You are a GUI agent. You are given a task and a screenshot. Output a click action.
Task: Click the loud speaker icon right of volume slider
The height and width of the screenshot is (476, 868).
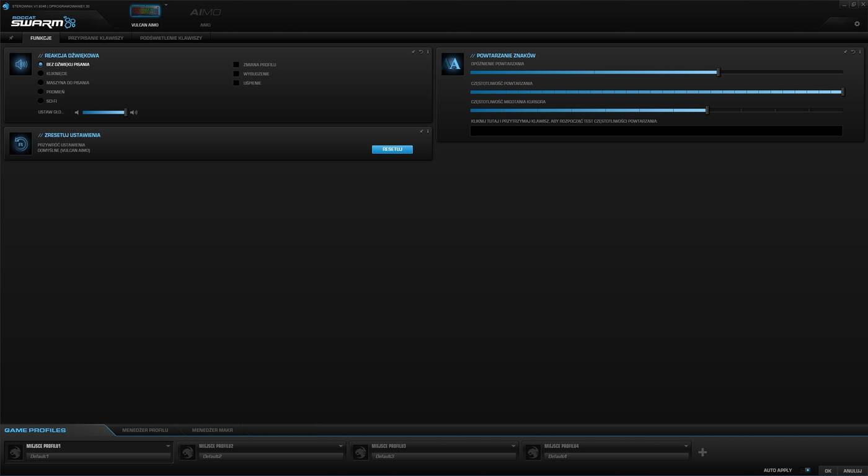pyautogui.click(x=133, y=112)
